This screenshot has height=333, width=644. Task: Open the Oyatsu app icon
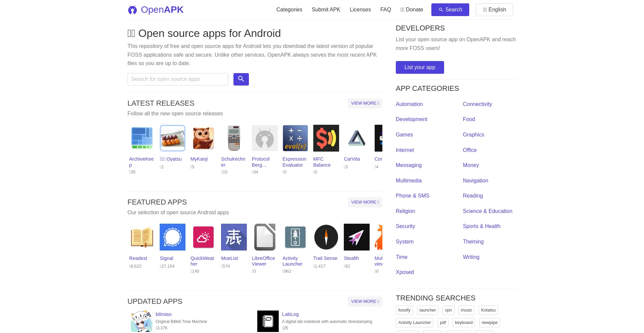coord(172,138)
